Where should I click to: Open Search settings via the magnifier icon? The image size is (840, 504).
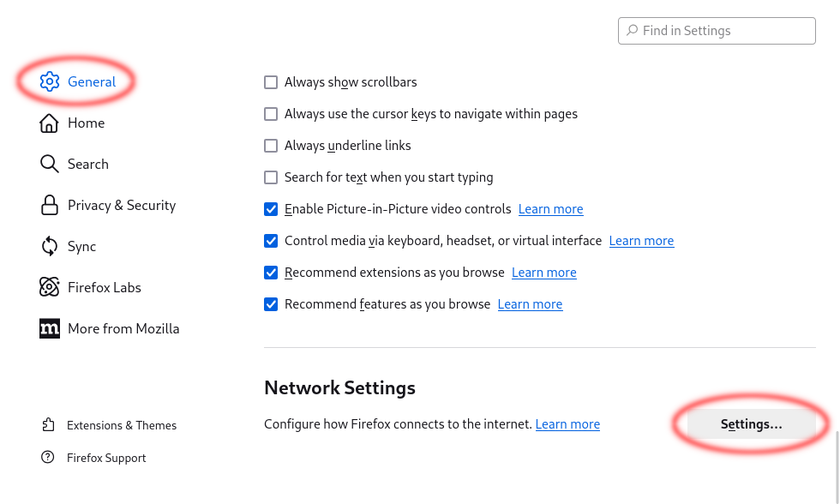point(49,164)
